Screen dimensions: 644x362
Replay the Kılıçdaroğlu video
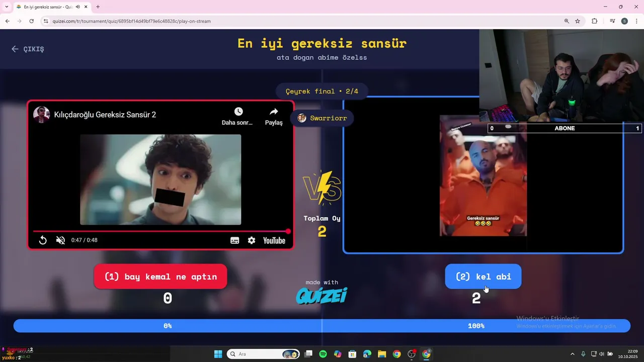click(x=43, y=240)
